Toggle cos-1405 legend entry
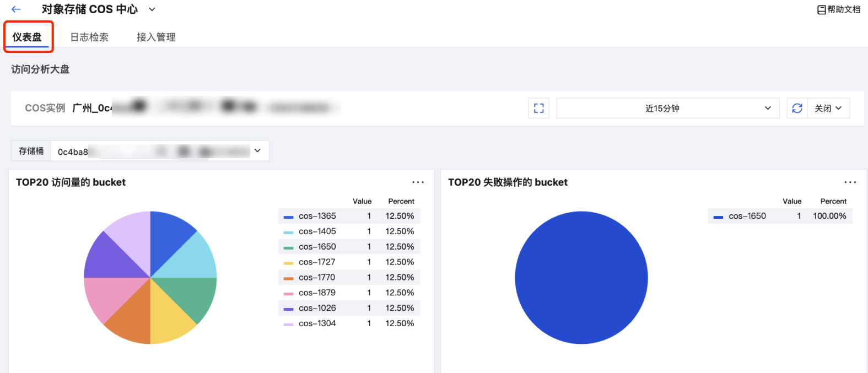The width and height of the screenshot is (868, 373). tap(317, 231)
